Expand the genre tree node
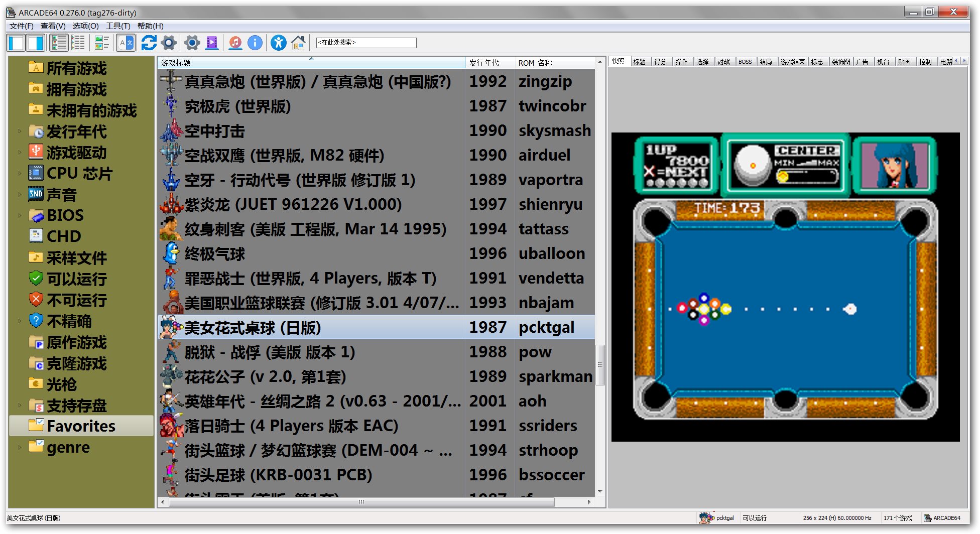Screen dimensions: 980x534 click(x=20, y=447)
